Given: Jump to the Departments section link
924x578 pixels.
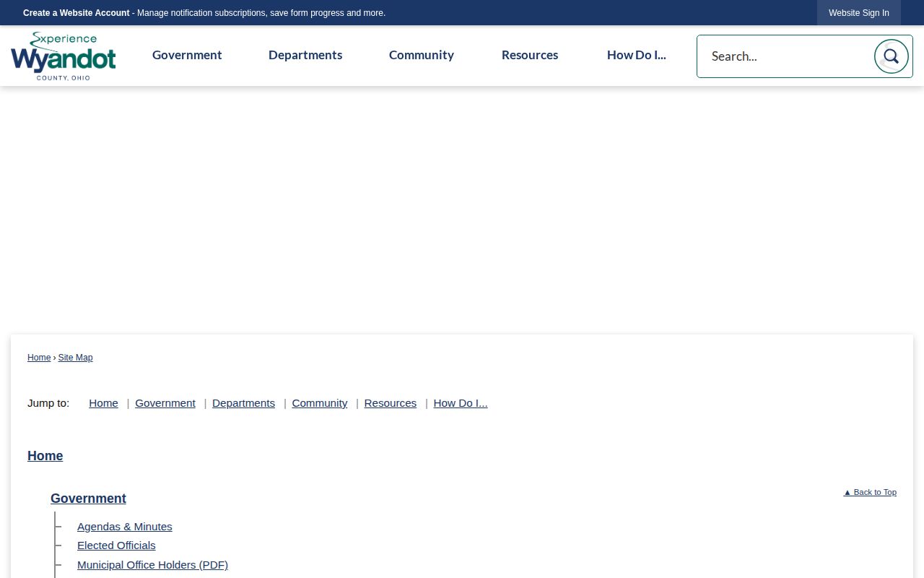Looking at the screenshot, I should 243,403.
